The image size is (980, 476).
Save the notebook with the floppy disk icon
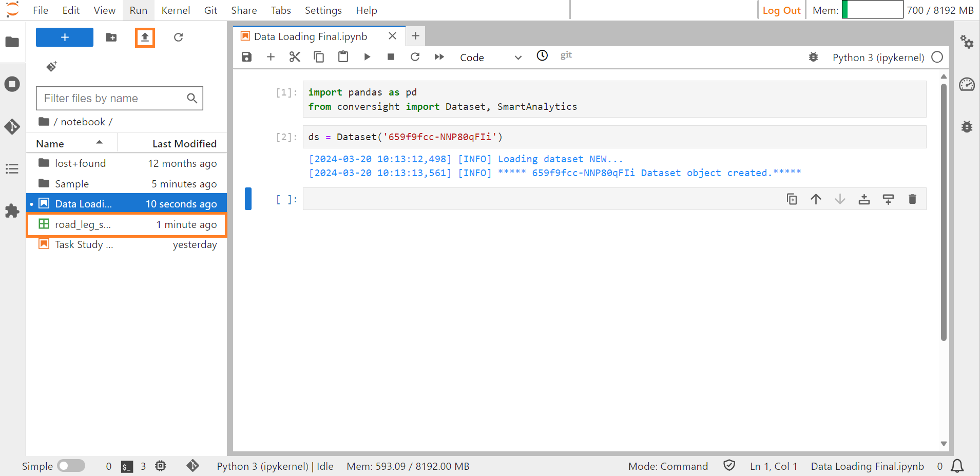[x=246, y=57]
